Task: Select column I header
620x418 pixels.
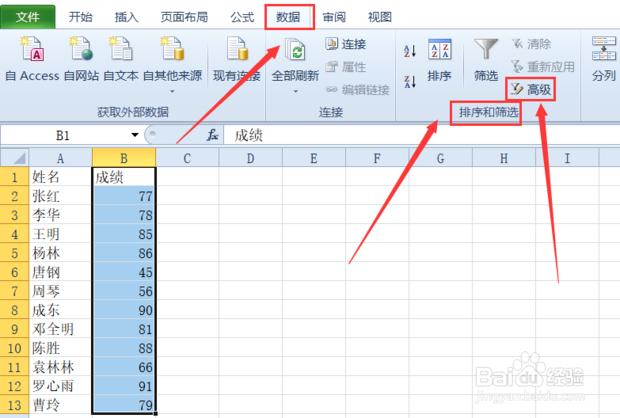Action: tap(567, 158)
